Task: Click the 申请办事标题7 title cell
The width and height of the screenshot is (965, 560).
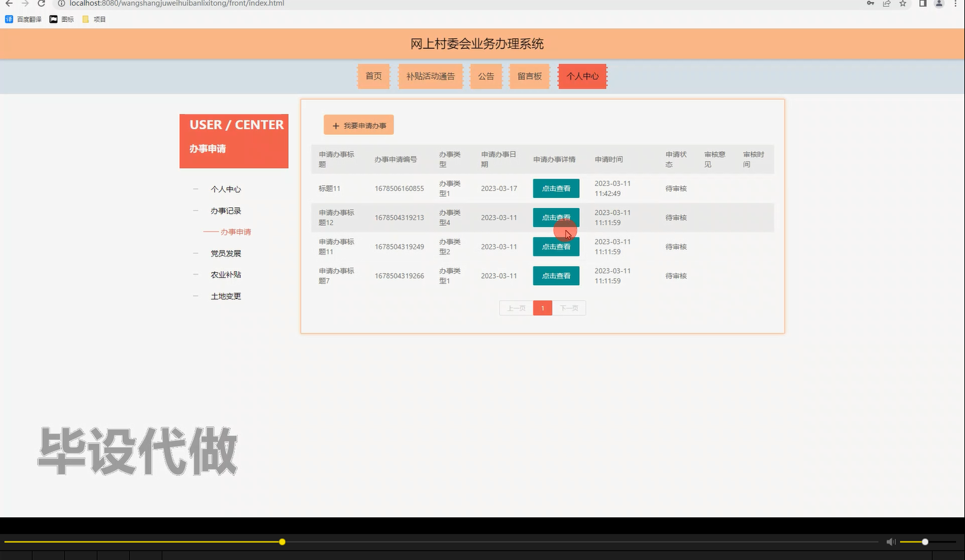Action: pos(337,276)
